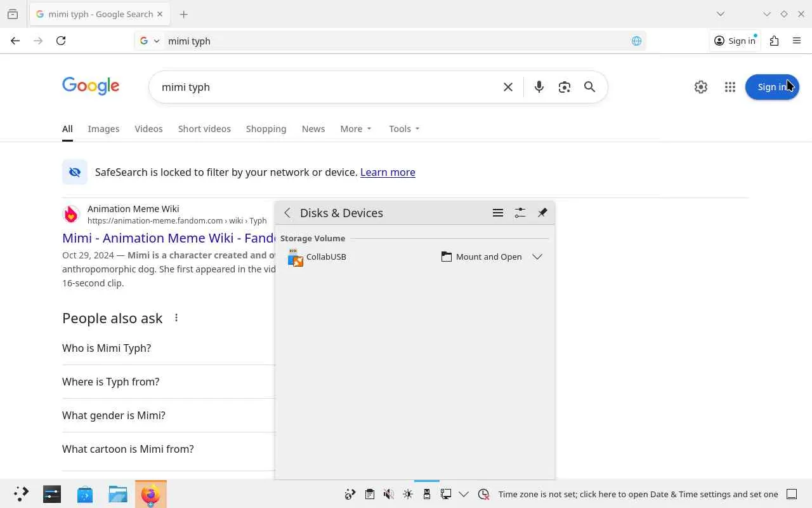Switch to the Videos results tab
Screen dimensions: 812x508
pyautogui.click(x=148, y=128)
